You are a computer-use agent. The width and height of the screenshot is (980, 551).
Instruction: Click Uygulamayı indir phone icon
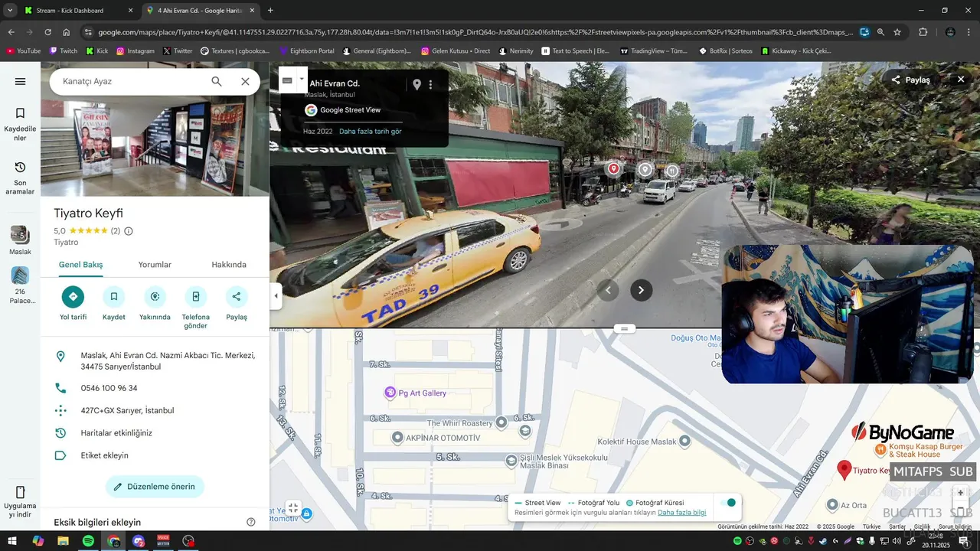[20, 492]
